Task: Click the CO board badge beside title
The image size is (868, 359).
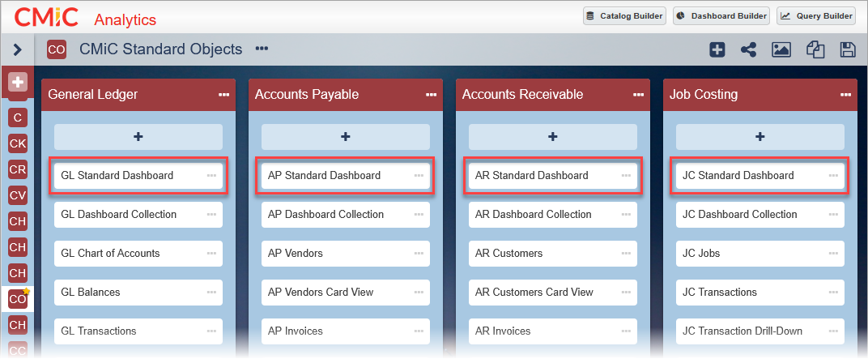Action: pos(57,49)
